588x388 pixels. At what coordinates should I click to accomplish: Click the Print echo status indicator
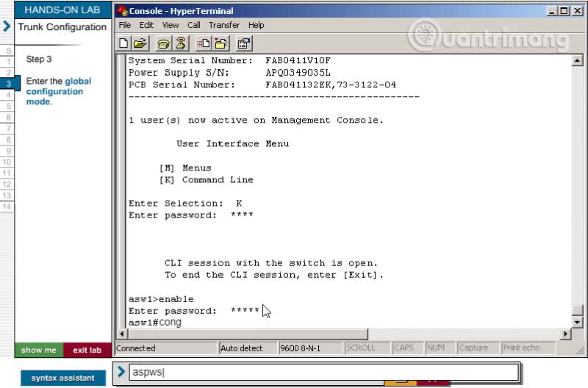click(528, 348)
